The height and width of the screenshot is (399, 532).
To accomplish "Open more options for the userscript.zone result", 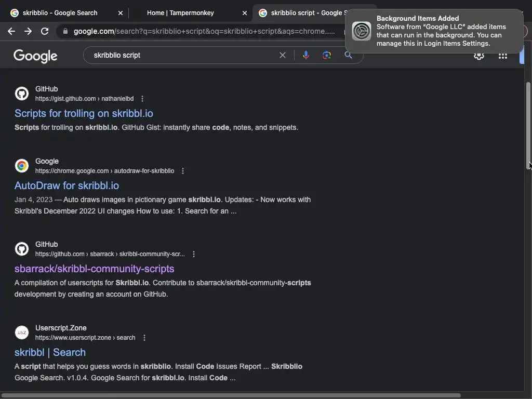I will pyautogui.click(x=144, y=338).
